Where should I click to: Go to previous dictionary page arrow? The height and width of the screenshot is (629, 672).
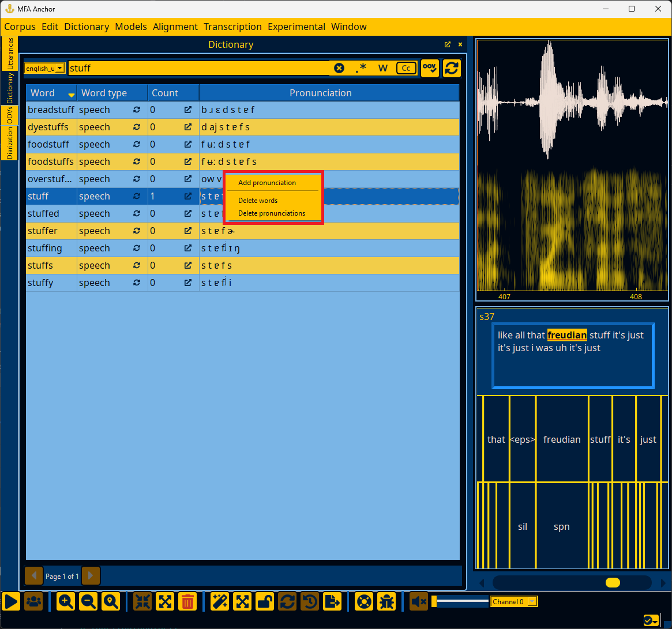coord(34,576)
